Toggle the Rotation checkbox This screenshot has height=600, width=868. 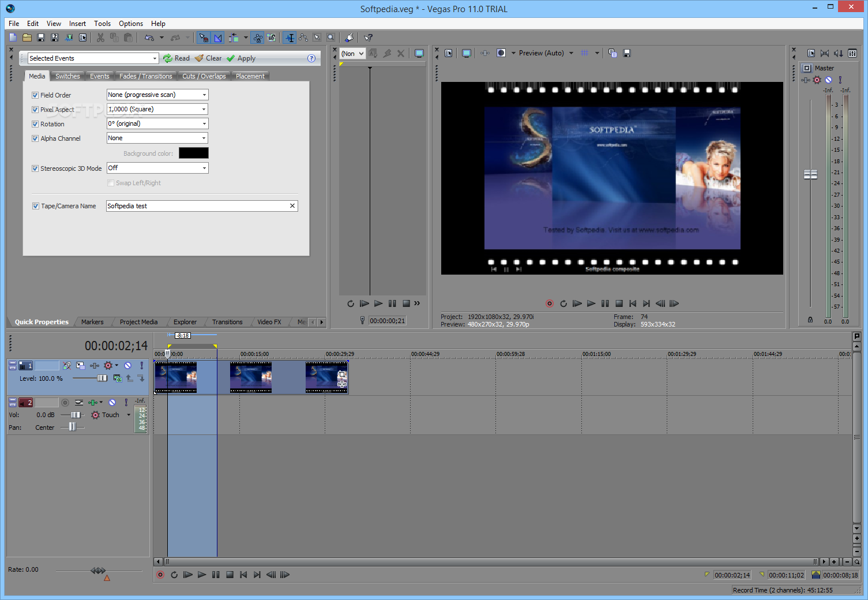(35, 124)
